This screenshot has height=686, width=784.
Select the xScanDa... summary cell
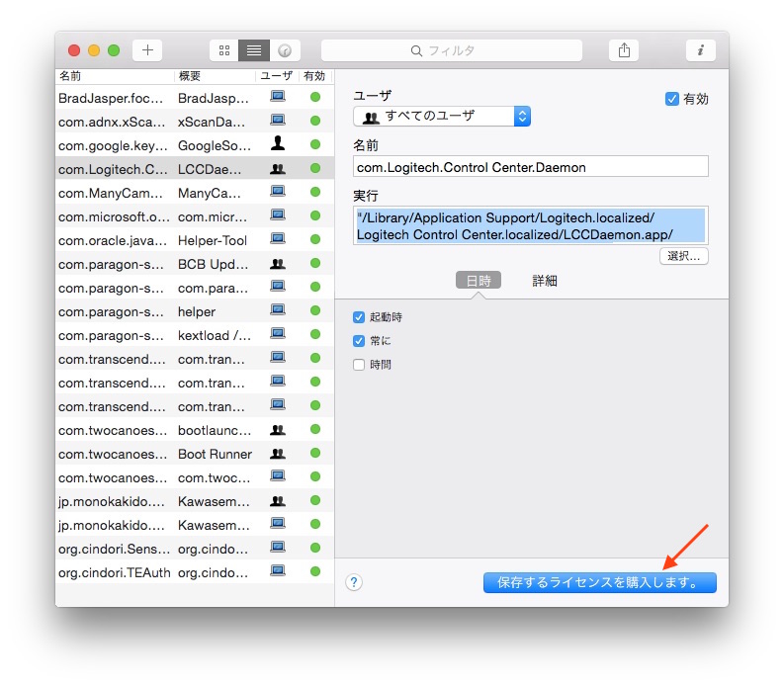[212, 122]
